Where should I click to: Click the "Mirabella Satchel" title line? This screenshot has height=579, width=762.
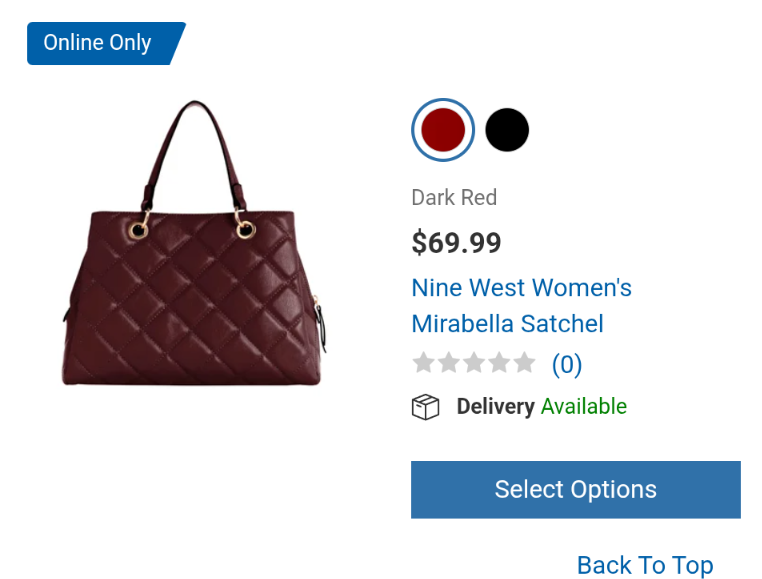coord(507,324)
